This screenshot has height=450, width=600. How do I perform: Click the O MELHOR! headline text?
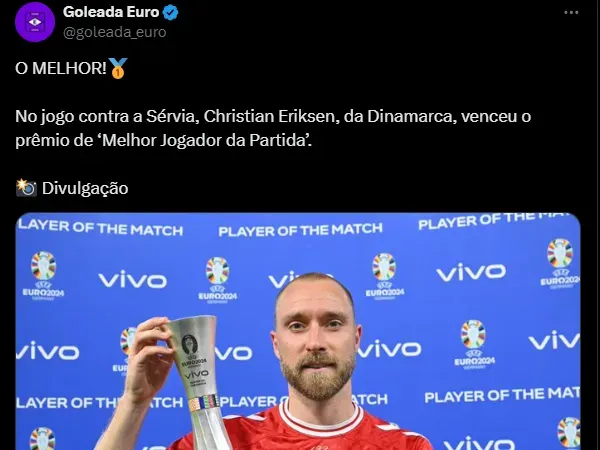pos(61,68)
